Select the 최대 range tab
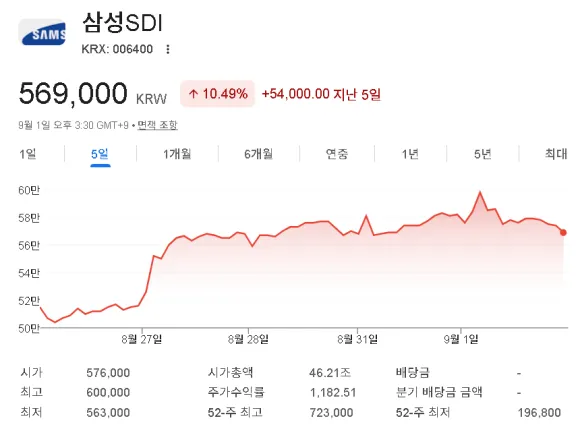Image resolution: width=580 pixels, height=427 pixels. 556,154
